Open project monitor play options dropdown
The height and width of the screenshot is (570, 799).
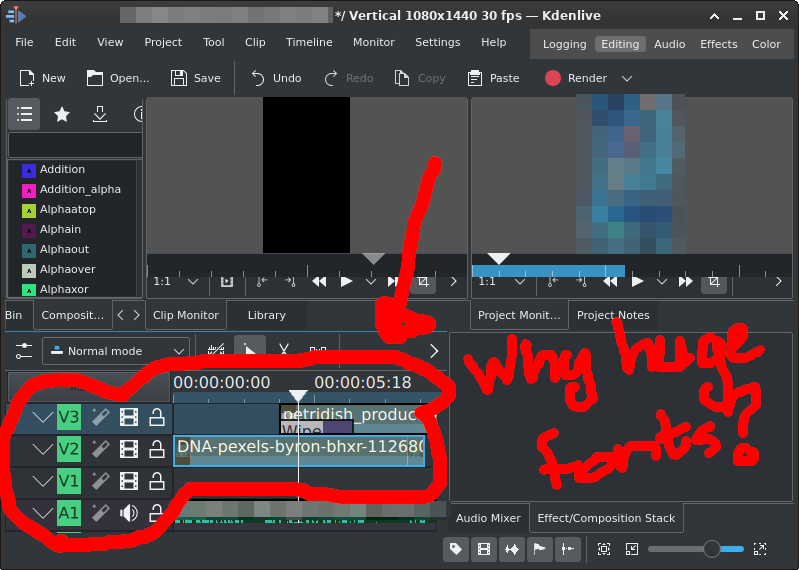point(661,282)
